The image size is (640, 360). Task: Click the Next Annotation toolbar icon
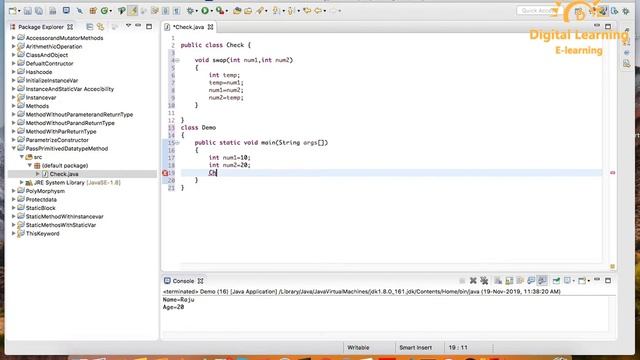coord(276,11)
